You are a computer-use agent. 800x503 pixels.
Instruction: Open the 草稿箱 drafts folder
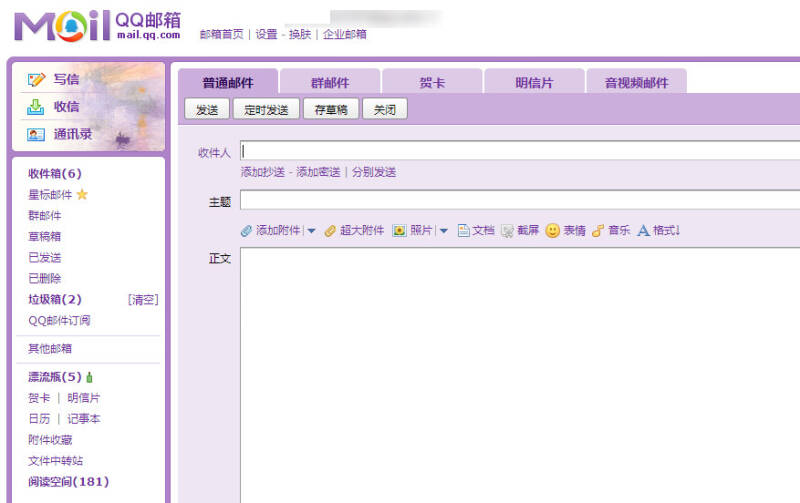tap(45, 236)
